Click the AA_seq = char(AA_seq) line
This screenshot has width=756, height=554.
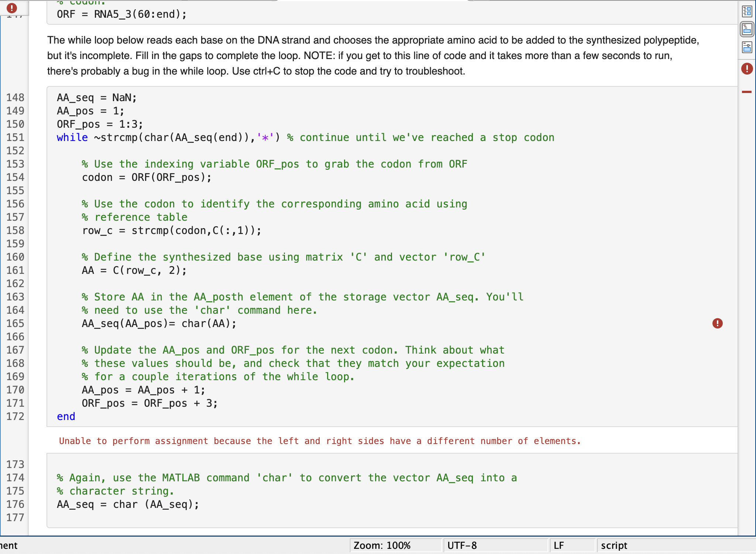tap(128, 504)
